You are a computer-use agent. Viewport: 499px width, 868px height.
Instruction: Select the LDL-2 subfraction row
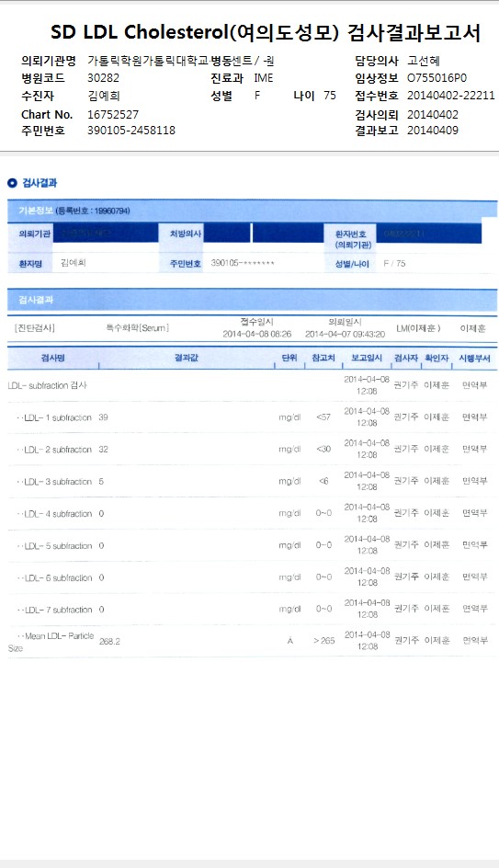253,450
